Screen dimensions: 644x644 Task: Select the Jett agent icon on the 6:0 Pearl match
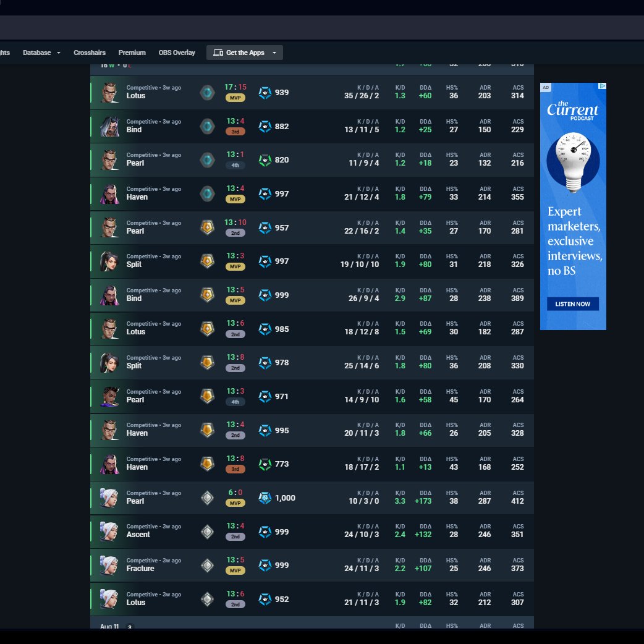tap(108, 498)
